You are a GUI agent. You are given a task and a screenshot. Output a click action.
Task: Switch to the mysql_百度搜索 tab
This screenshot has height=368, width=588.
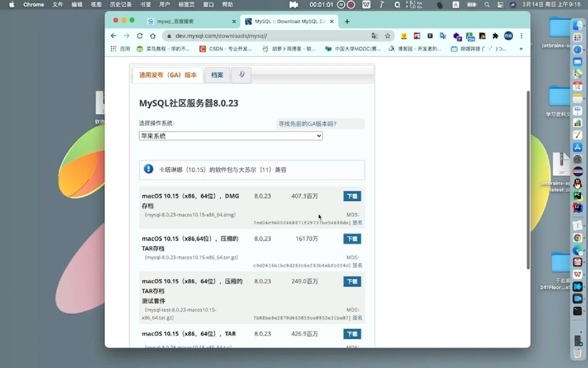click(x=192, y=21)
